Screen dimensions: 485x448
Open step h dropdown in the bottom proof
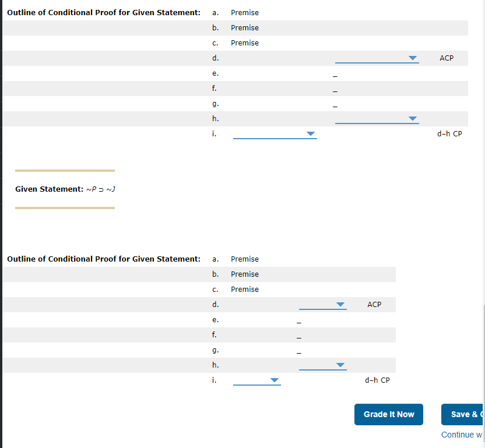coord(322,365)
